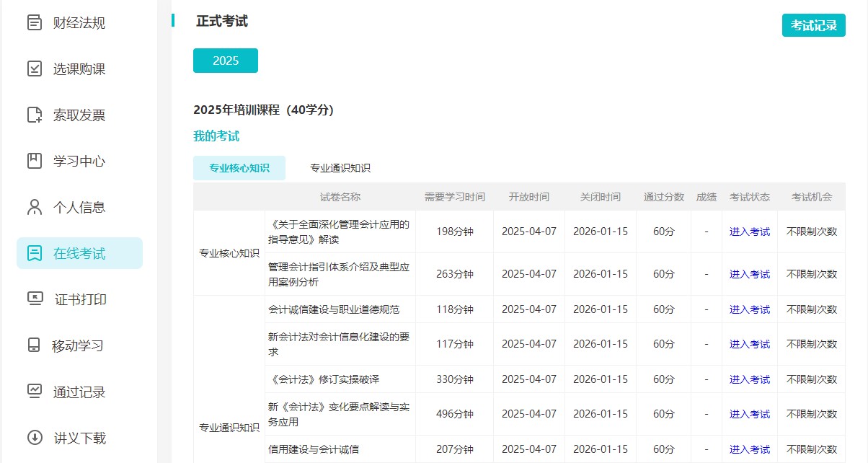The width and height of the screenshot is (868, 463).
Task: Enter exam for 会计诚信建设与职业道德规范
Action: 749,309
